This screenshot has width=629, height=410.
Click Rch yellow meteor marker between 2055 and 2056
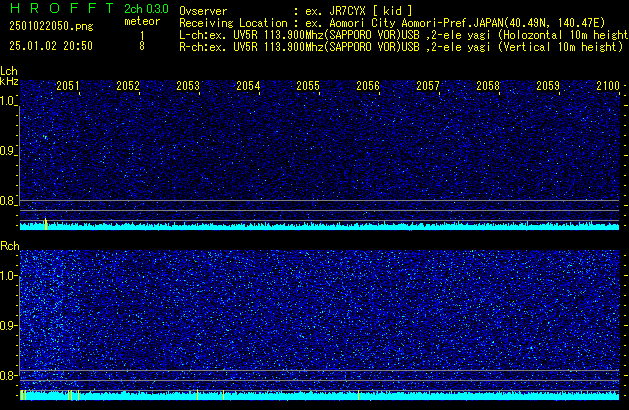pyautogui.click(x=358, y=395)
